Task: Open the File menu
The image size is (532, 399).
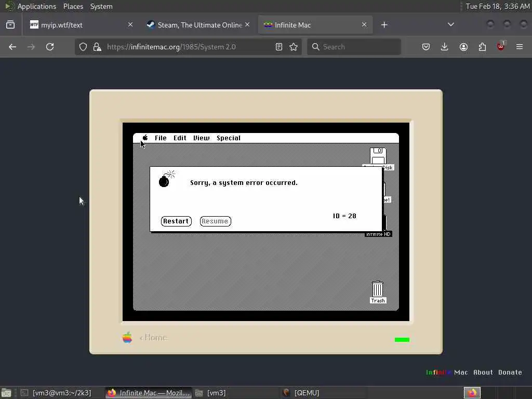Action: click(161, 138)
